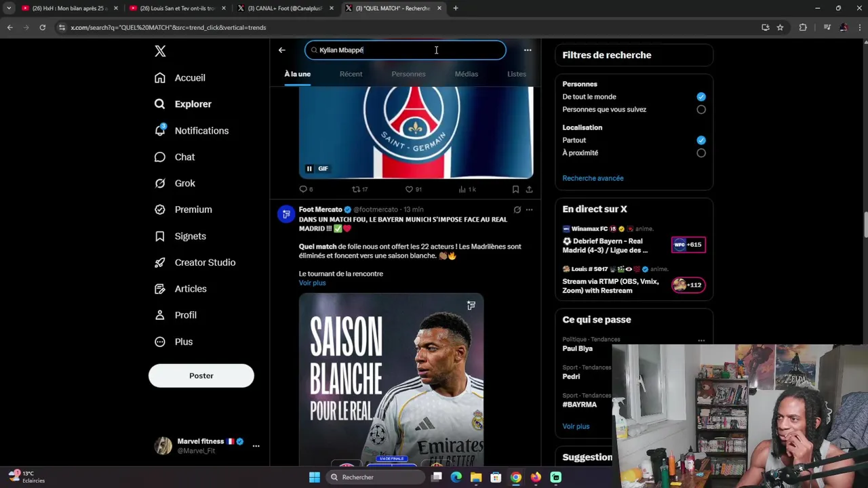Open account menu dots beside Marvel fitness
Image resolution: width=868 pixels, height=488 pixels.
point(256,446)
